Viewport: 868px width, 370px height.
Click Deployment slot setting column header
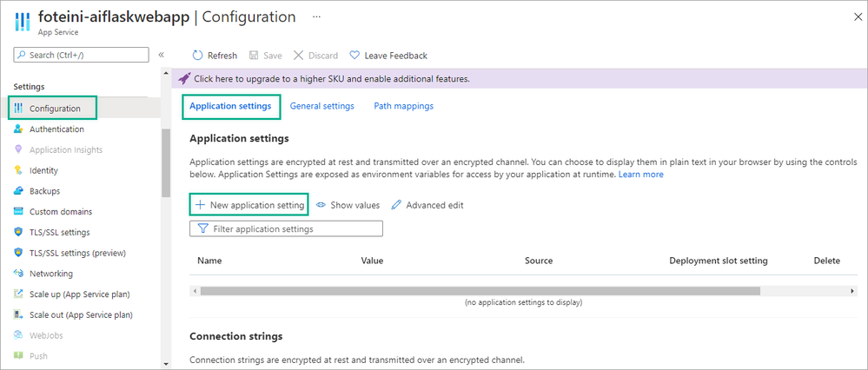[x=719, y=261]
